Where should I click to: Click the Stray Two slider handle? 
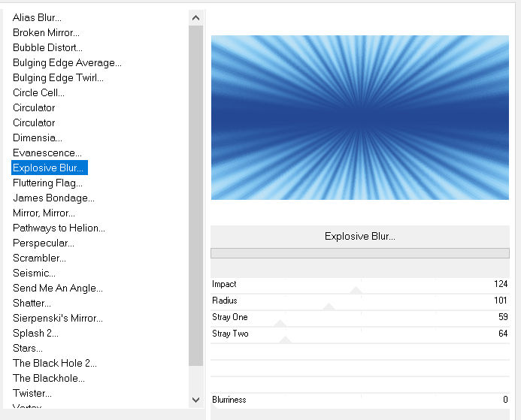click(285, 339)
